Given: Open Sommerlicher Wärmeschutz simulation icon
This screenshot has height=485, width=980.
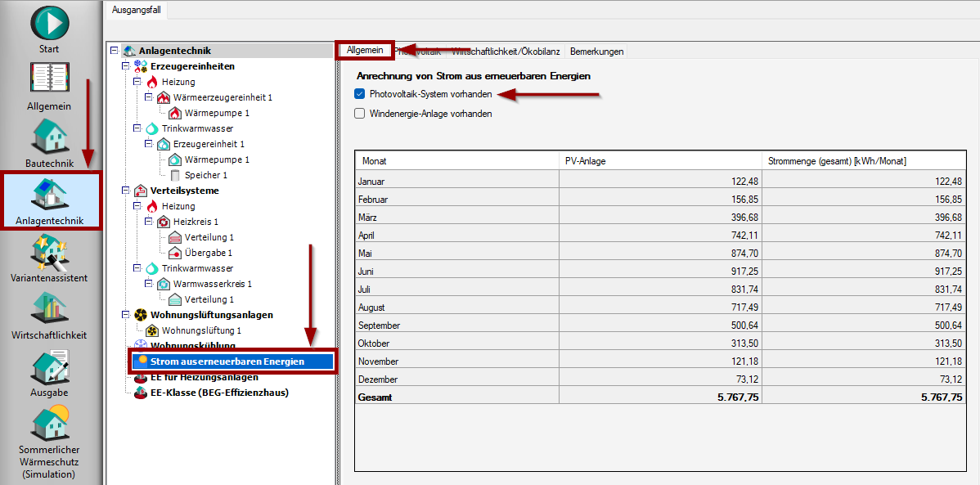Looking at the screenshot, I should click(49, 424).
